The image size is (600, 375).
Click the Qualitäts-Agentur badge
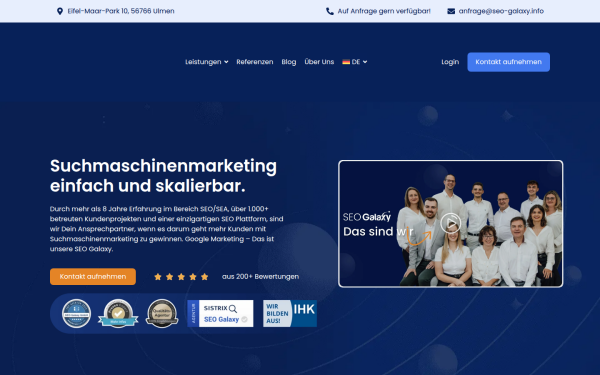162,314
